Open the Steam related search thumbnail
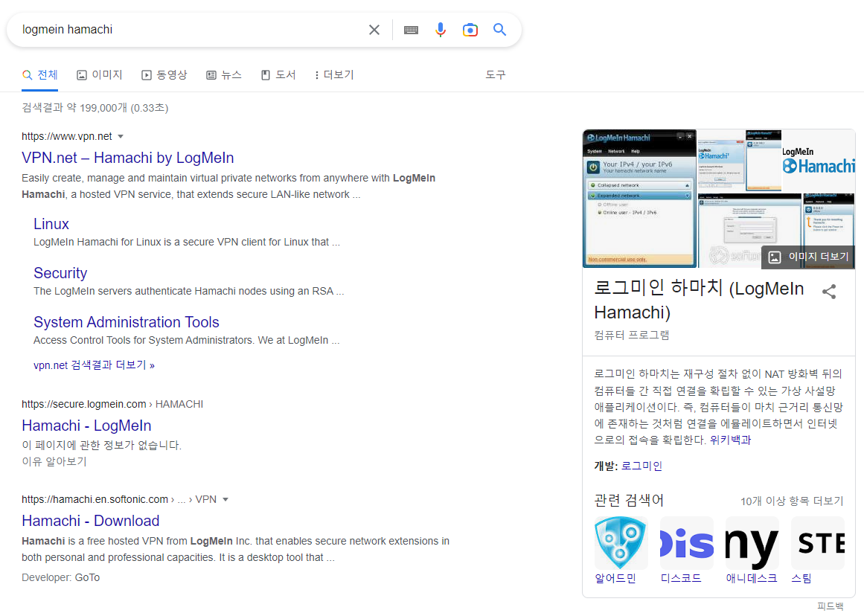 click(x=818, y=542)
